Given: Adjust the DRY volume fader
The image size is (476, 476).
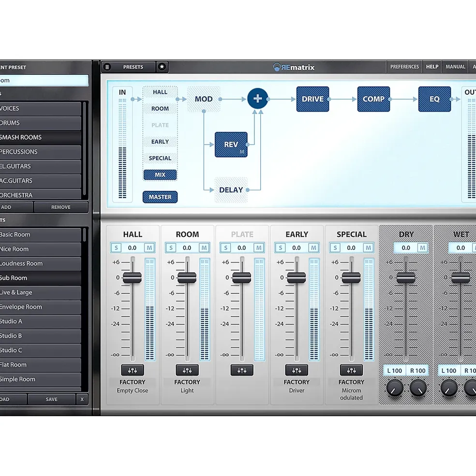Looking at the screenshot, I should tap(406, 277).
